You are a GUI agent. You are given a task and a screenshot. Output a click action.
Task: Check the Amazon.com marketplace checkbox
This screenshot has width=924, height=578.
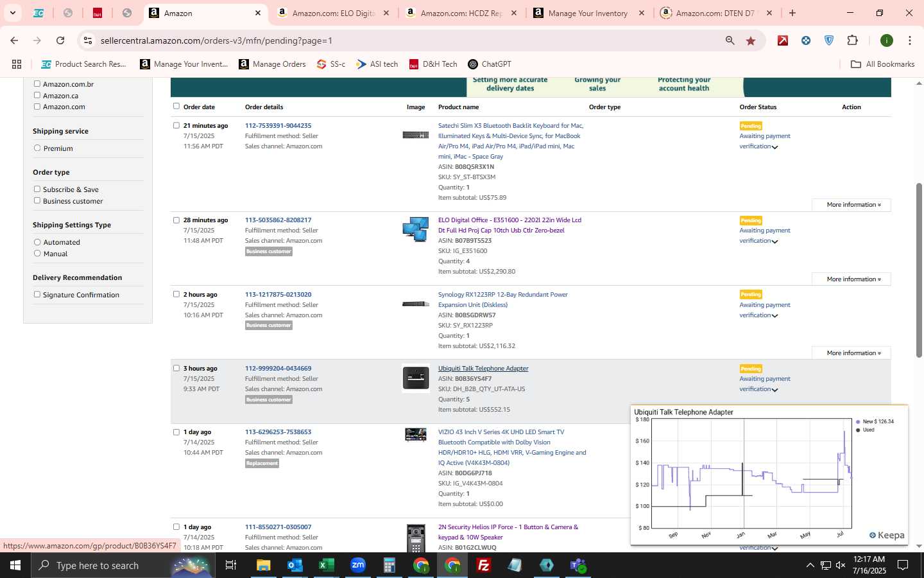click(x=37, y=107)
